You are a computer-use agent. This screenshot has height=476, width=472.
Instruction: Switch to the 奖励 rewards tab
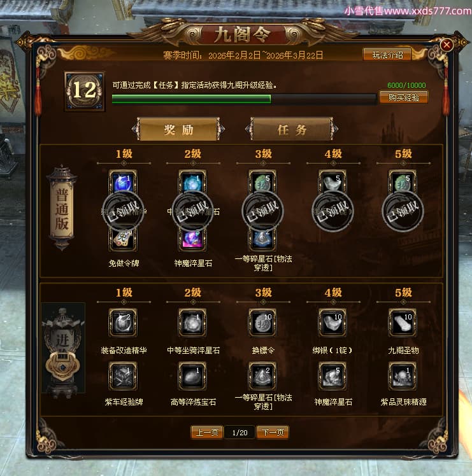[178, 129]
